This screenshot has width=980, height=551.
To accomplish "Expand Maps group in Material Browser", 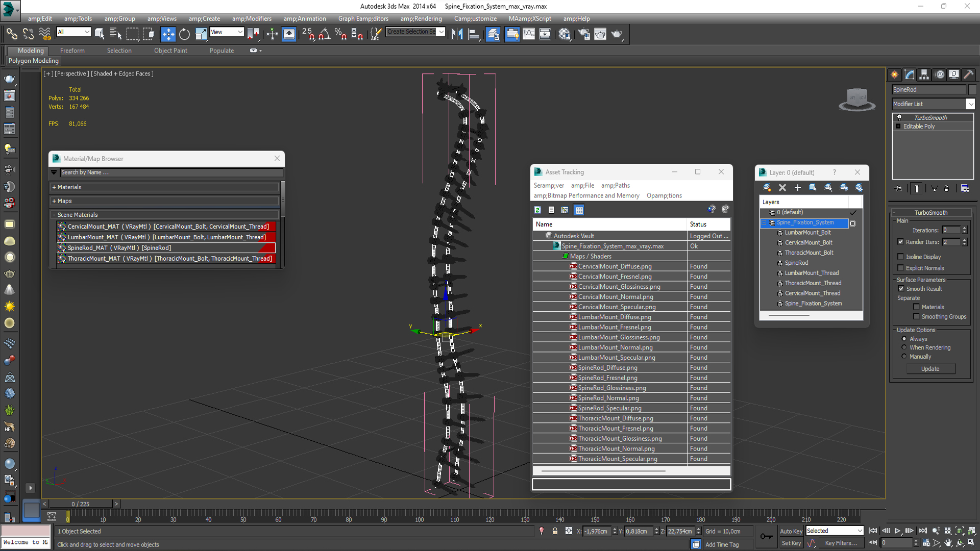I will pos(54,201).
